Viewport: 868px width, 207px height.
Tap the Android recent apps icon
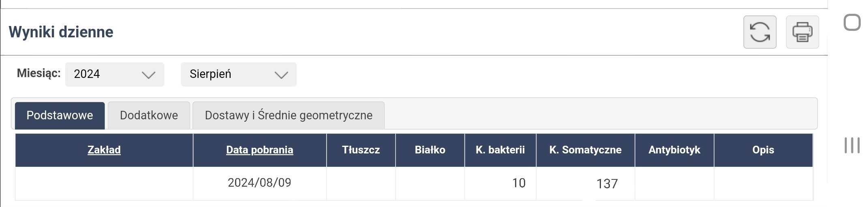(x=852, y=145)
